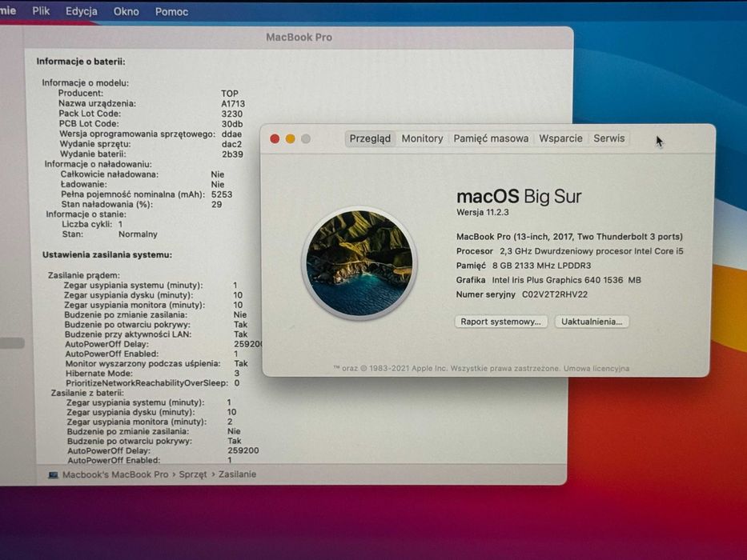The width and height of the screenshot is (747, 560).
Task: Minimize the About window with yellow button
Action: 290,138
